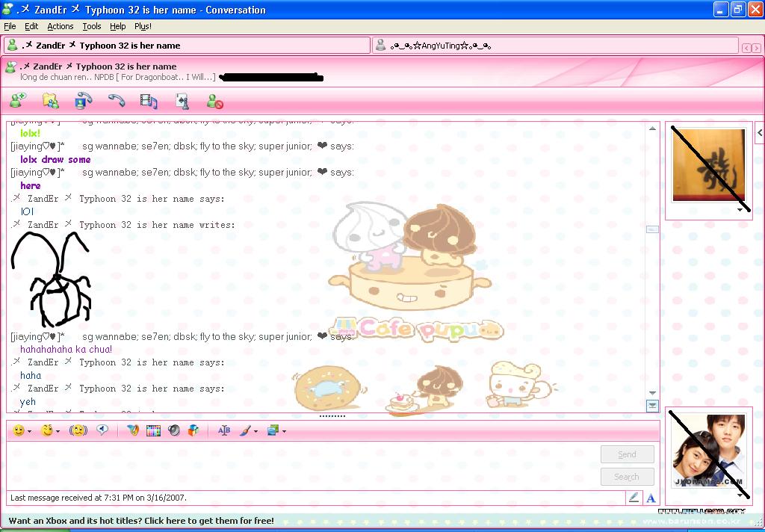Click the chat scrollbar up arrow
The image size is (765, 532).
click(x=652, y=129)
